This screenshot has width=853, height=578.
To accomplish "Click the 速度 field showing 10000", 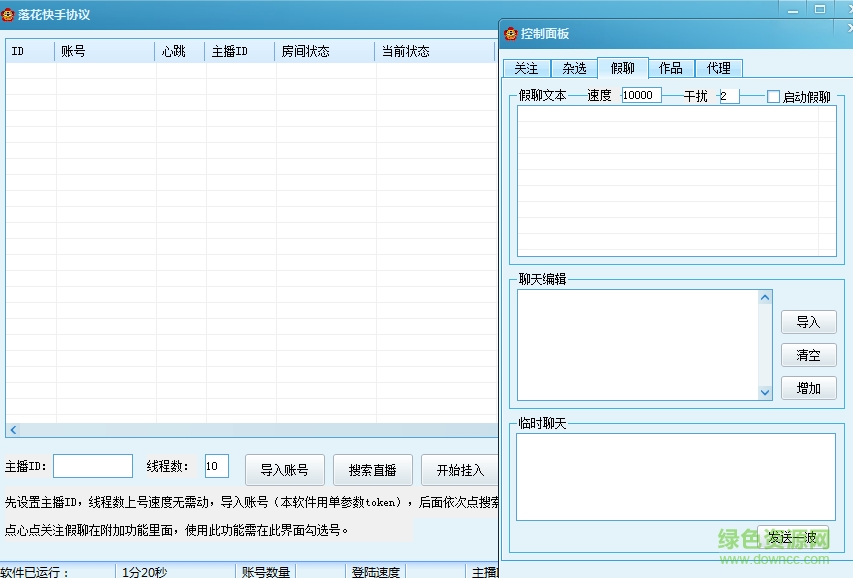I will pos(640,94).
